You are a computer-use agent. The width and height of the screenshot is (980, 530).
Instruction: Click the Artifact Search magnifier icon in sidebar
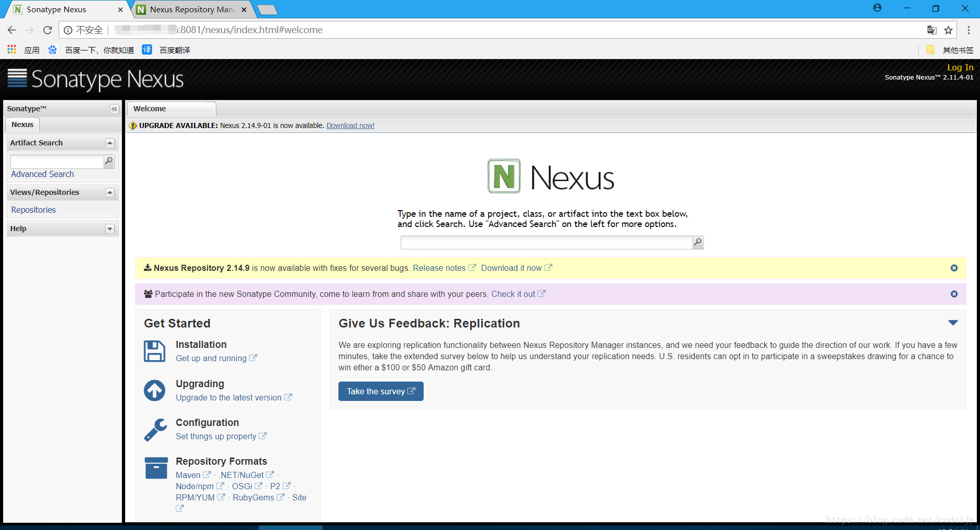pyautogui.click(x=109, y=161)
